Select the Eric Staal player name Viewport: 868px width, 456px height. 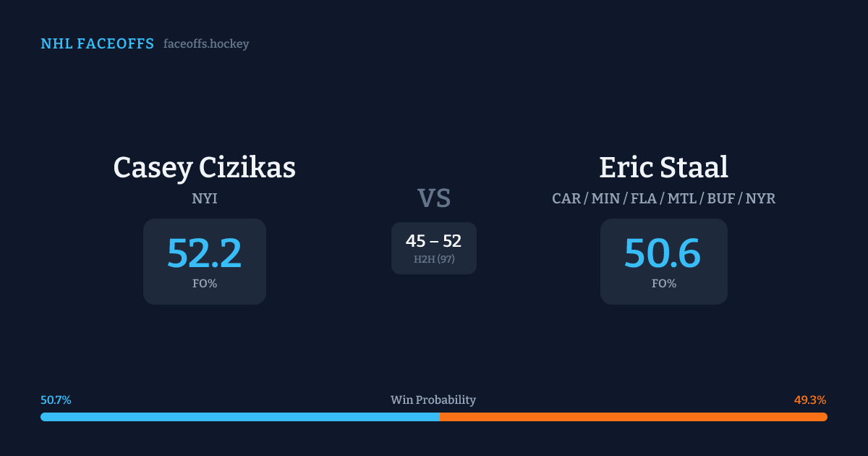(663, 167)
